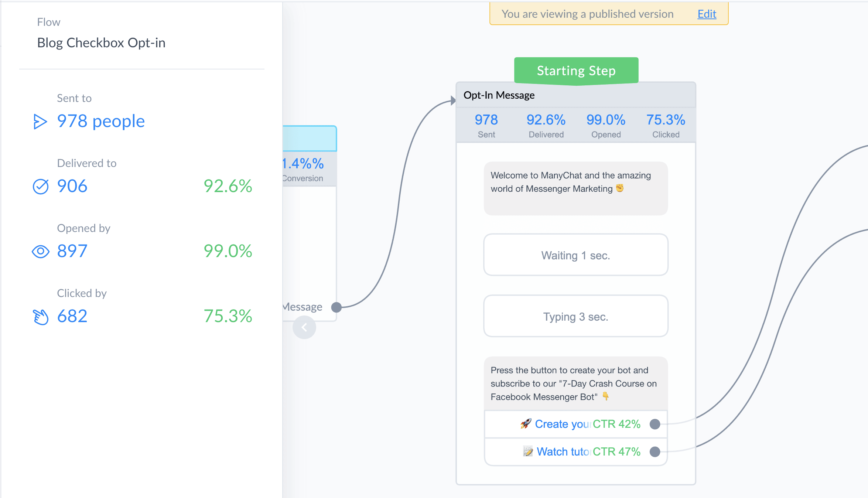This screenshot has height=498, width=868.
Task: Click the notepad icon on Watch tutorial button
Action: tap(528, 451)
